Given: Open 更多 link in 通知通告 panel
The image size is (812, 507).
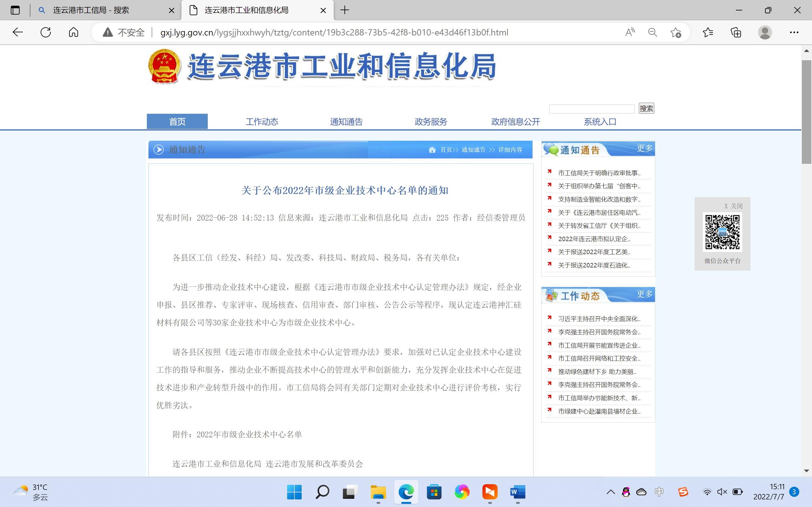Looking at the screenshot, I should tap(644, 148).
